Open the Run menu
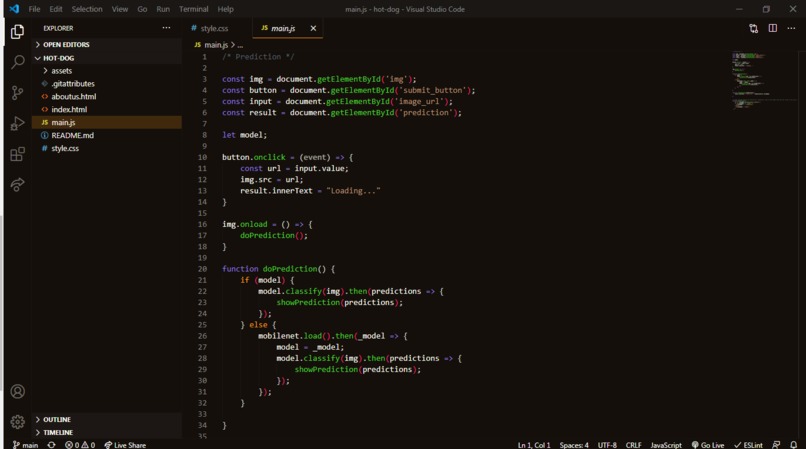 click(163, 9)
